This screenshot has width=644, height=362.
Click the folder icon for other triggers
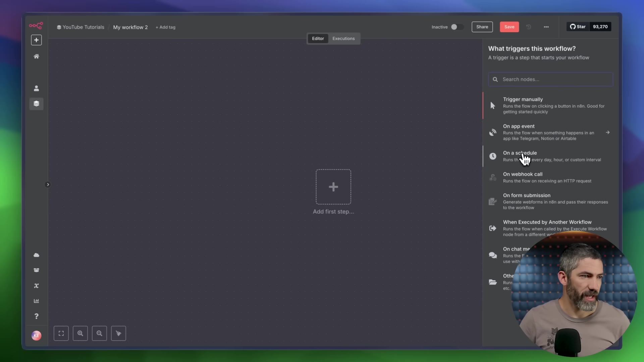click(x=493, y=282)
